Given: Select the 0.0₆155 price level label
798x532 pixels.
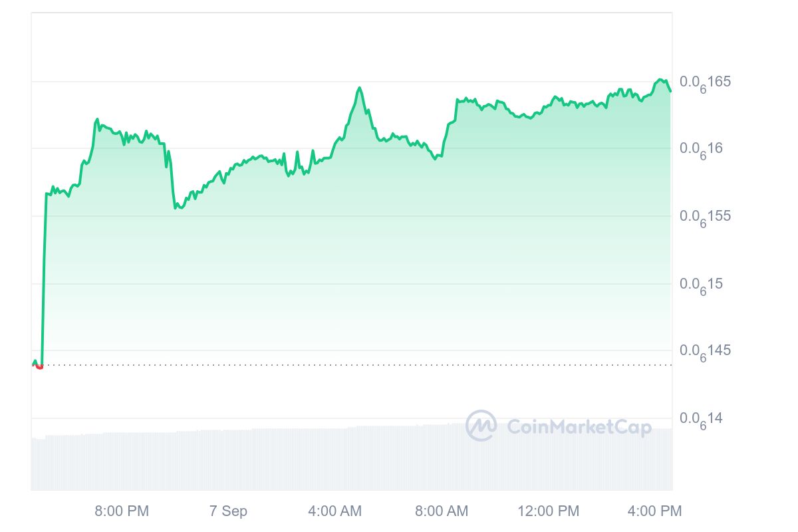Looking at the screenshot, I should (705, 217).
